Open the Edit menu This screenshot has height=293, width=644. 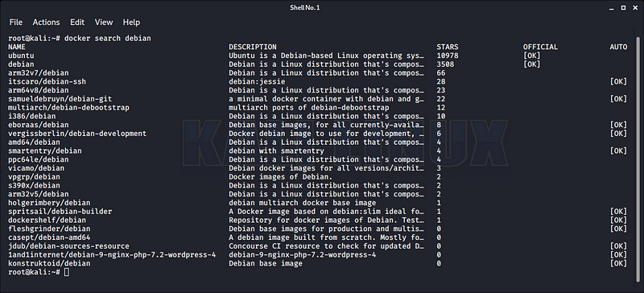click(x=77, y=23)
